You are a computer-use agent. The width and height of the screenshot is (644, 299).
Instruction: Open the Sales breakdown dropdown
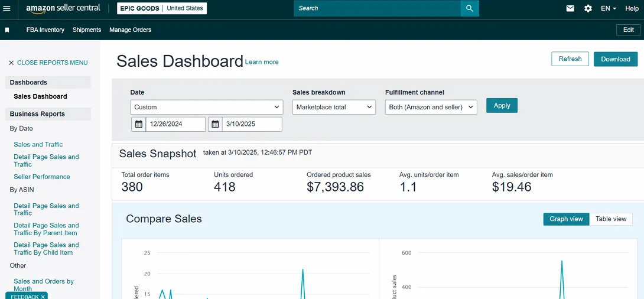334,107
